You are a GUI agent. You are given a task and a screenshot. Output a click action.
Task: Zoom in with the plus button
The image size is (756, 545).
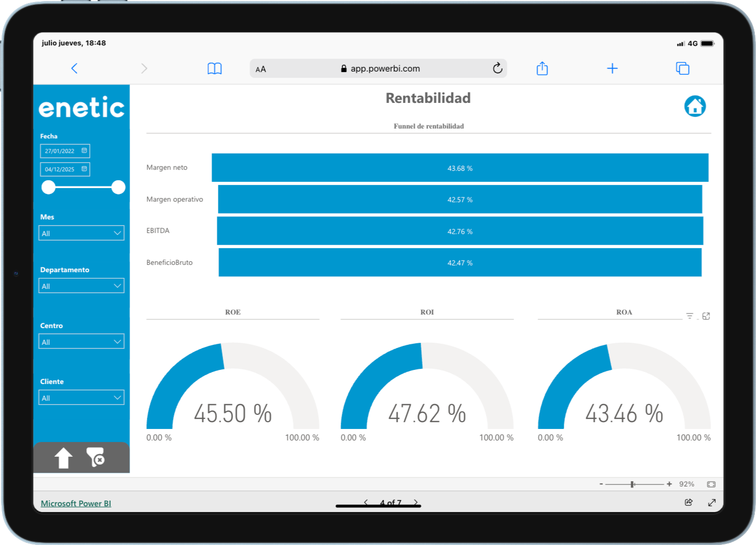[669, 484]
